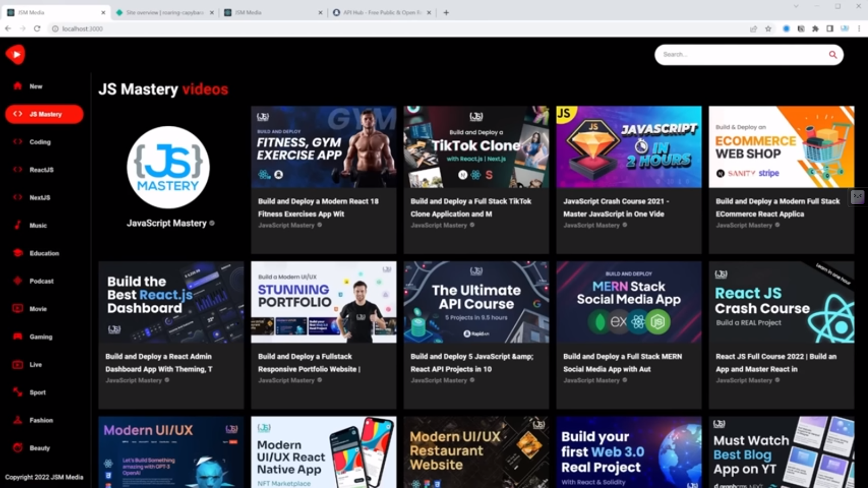Switch to Site overview roaring-capybara tab
Viewport: 868px width, 488px height.
pyautogui.click(x=165, y=12)
